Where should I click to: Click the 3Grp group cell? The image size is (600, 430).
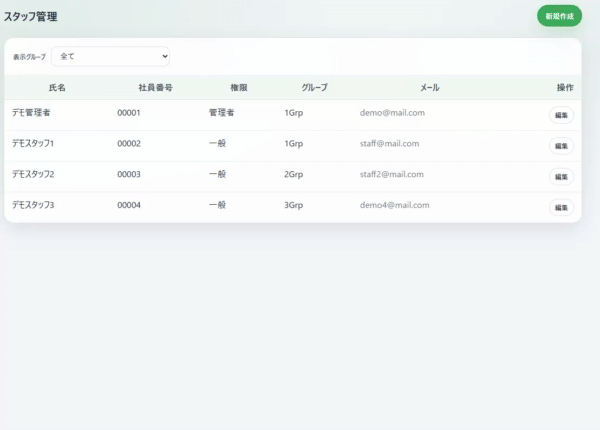click(293, 205)
